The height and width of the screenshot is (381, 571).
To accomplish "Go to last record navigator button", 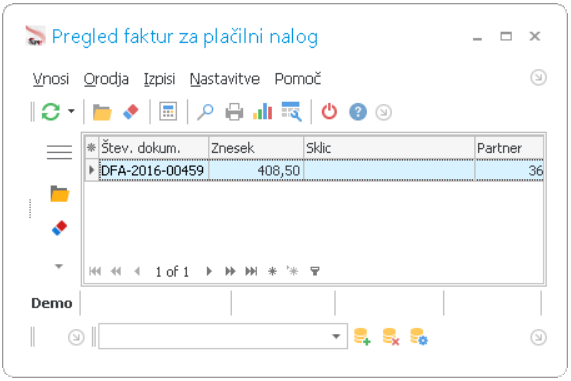I will click(x=251, y=271).
